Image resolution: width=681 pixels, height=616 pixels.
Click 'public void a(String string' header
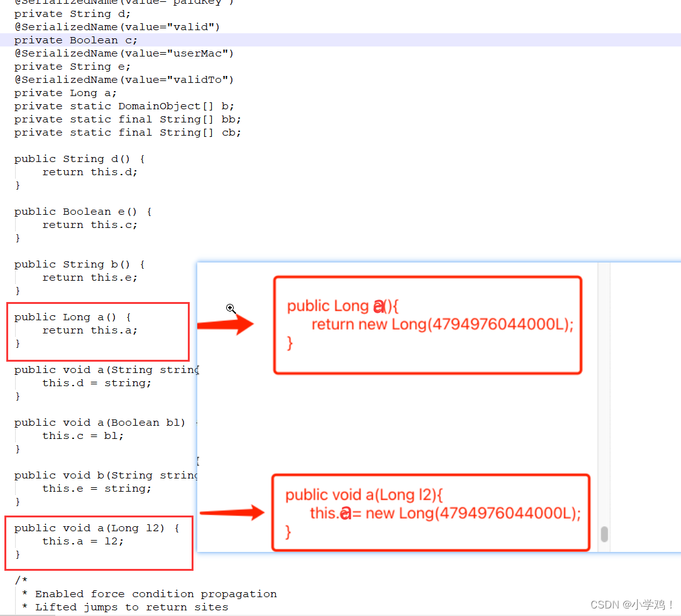(x=106, y=370)
